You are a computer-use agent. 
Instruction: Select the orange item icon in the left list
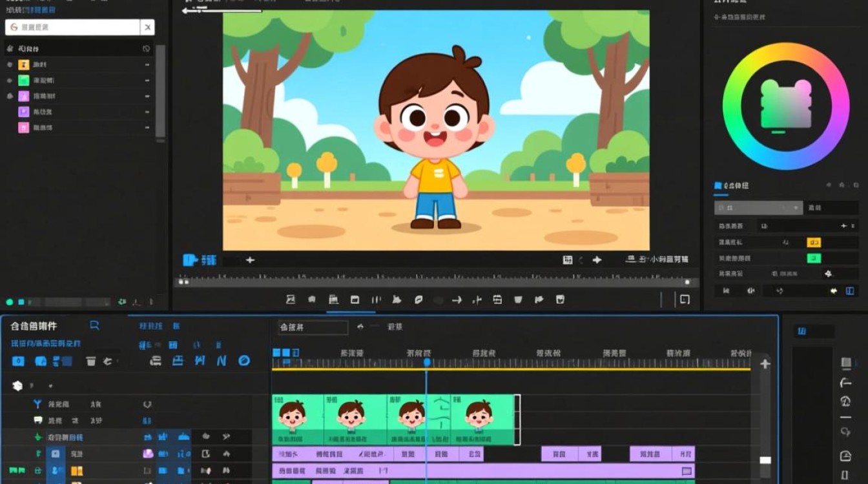[x=24, y=65]
